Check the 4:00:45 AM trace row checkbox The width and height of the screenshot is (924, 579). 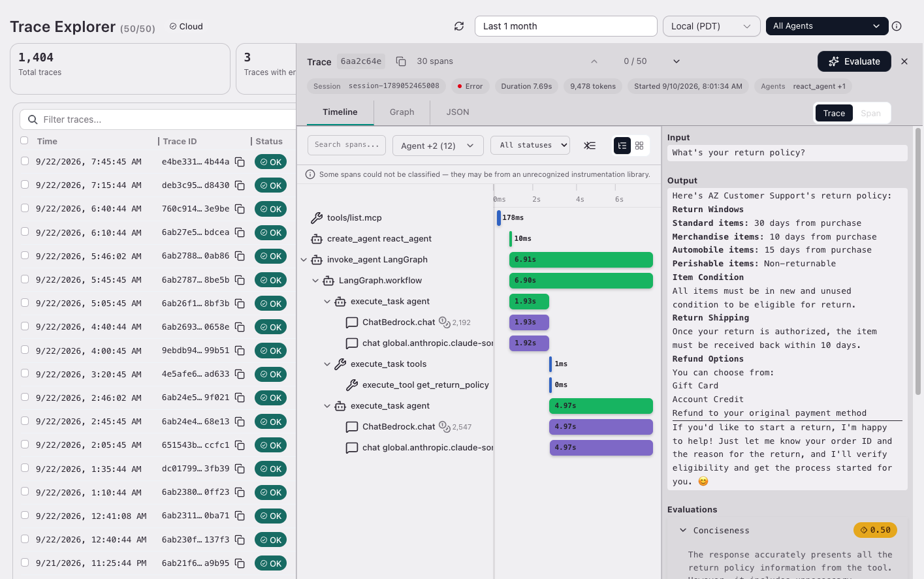24,349
